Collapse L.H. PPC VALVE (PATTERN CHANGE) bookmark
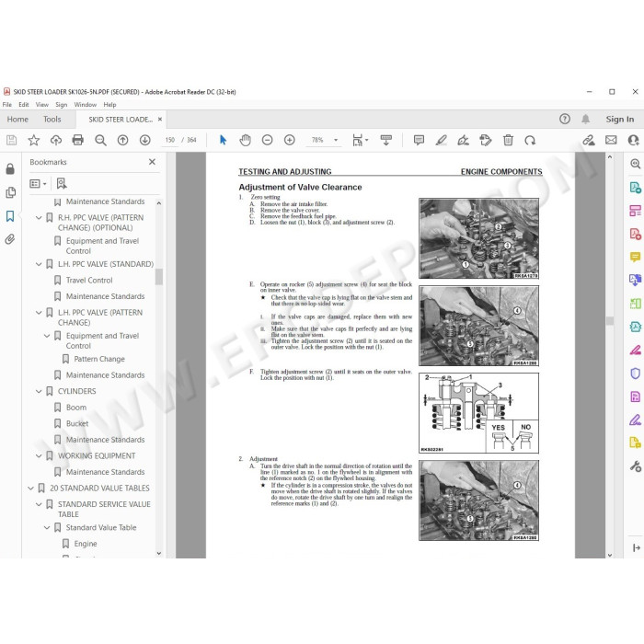Viewport: 644px width, 644px height. [39, 313]
